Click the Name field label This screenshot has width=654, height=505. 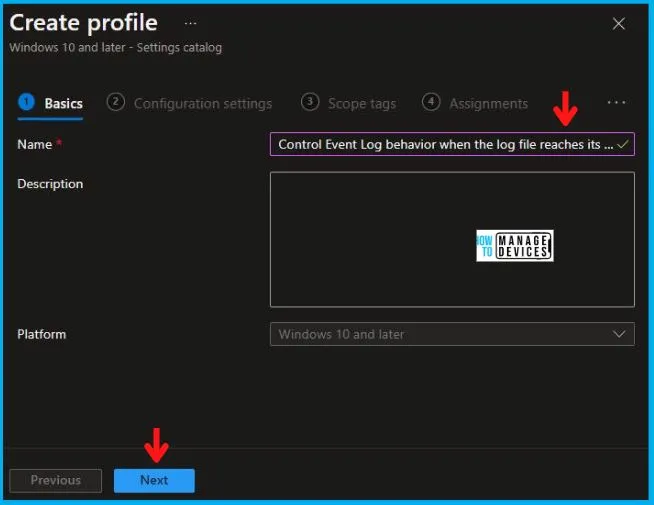pos(35,144)
